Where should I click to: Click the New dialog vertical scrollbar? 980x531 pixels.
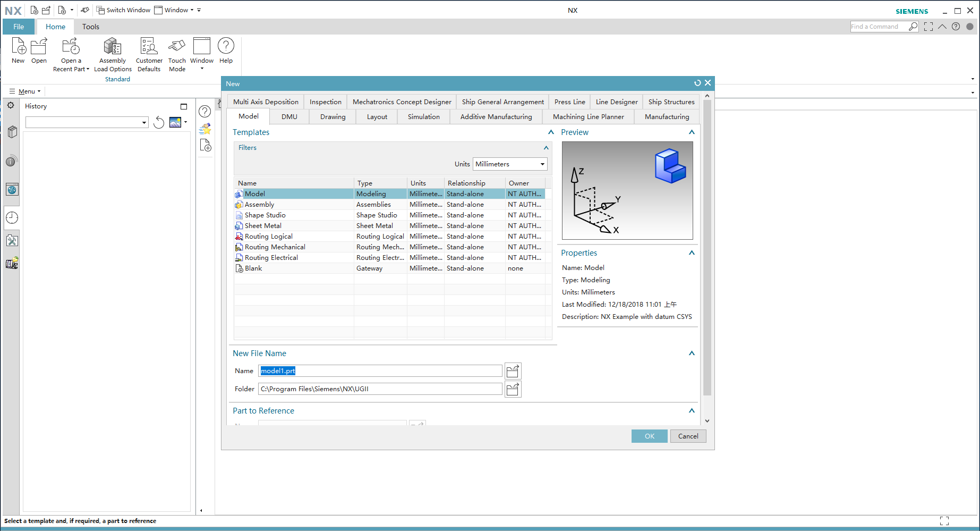click(x=707, y=248)
